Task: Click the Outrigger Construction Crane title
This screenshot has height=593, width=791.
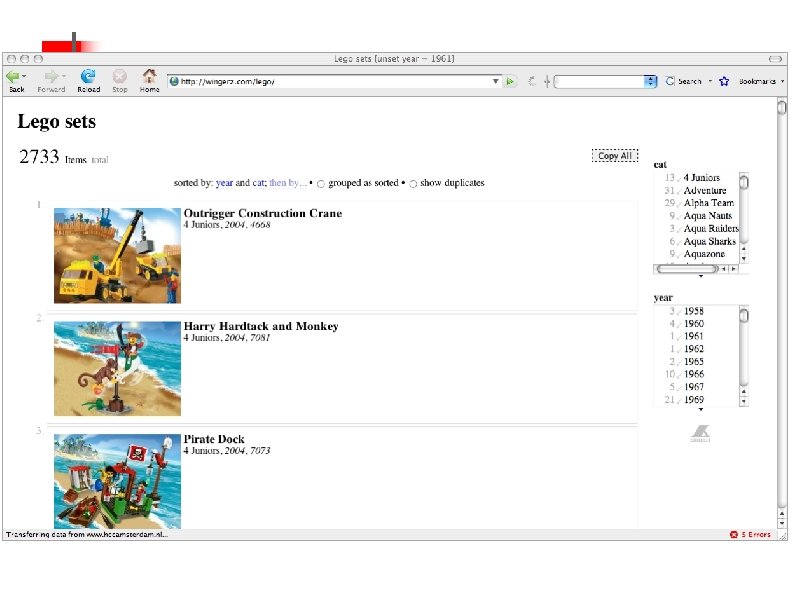Action: [263, 213]
